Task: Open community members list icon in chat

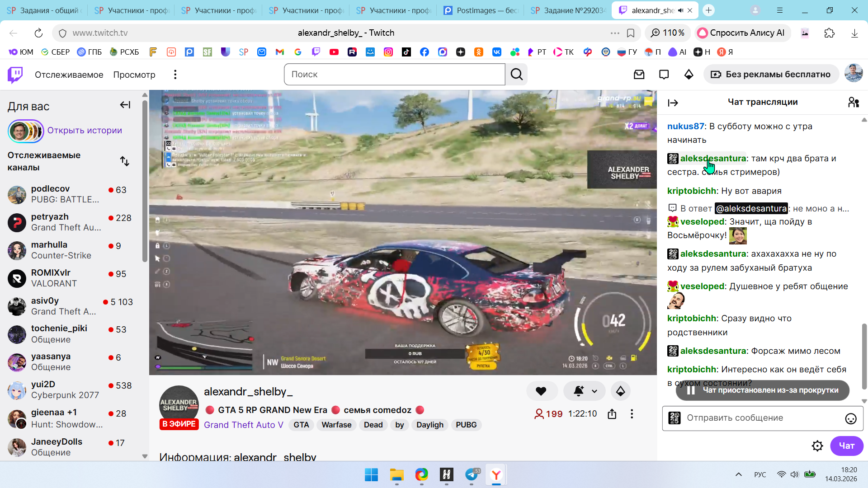Action: (x=853, y=103)
